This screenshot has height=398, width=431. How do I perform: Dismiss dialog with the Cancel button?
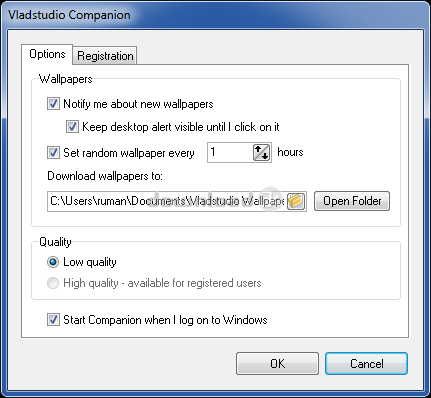pyautogui.click(x=366, y=364)
